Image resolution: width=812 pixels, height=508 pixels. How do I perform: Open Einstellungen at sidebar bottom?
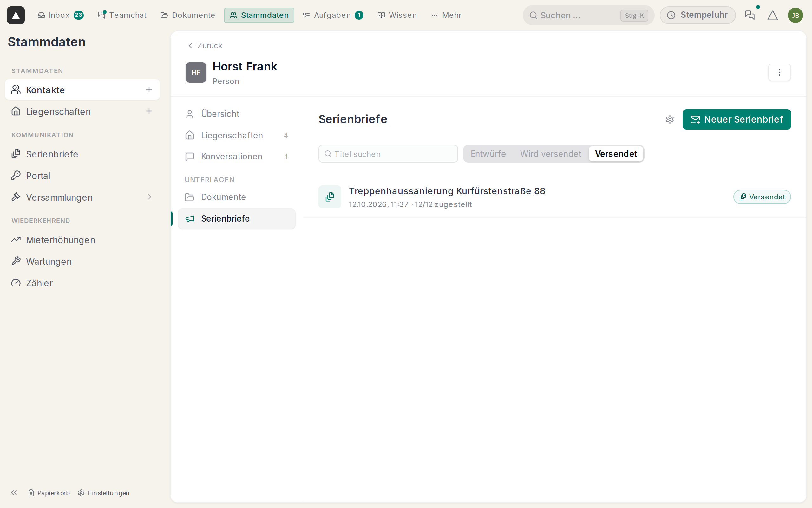click(104, 492)
